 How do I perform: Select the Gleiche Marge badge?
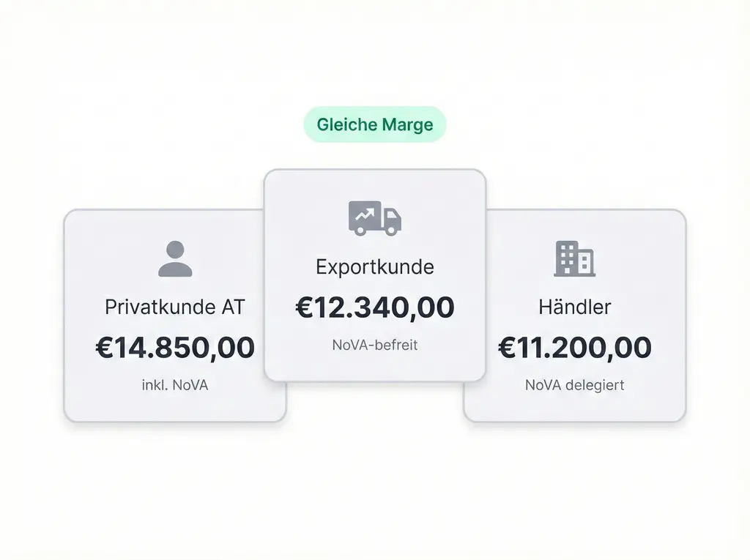374,124
